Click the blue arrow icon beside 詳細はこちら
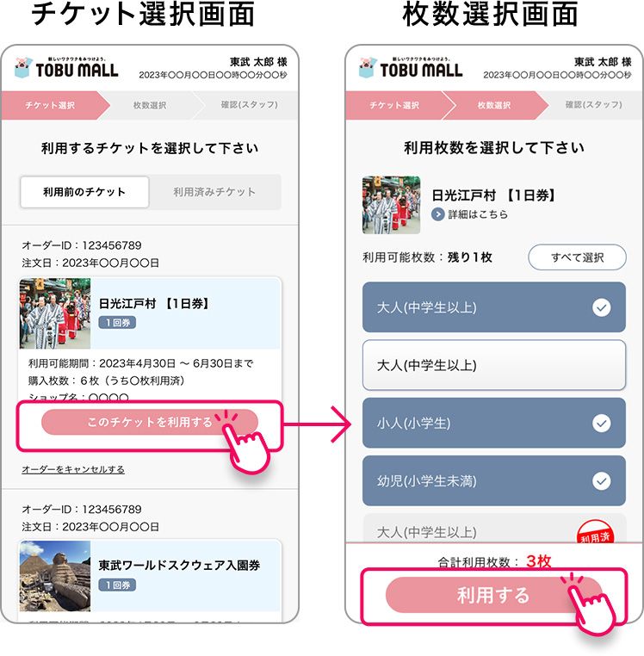 click(437, 214)
